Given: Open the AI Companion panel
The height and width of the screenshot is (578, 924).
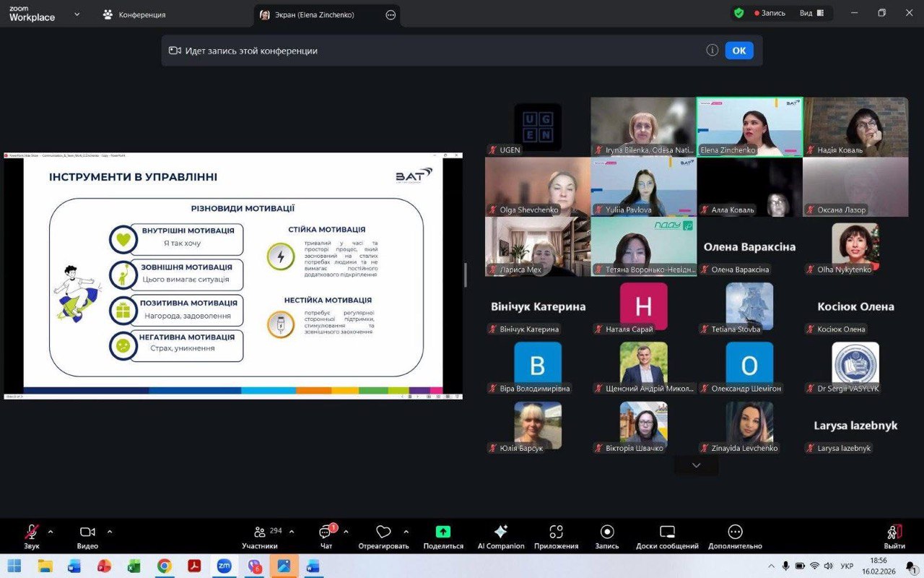Looking at the screenshot, I should tap(500, 532).
